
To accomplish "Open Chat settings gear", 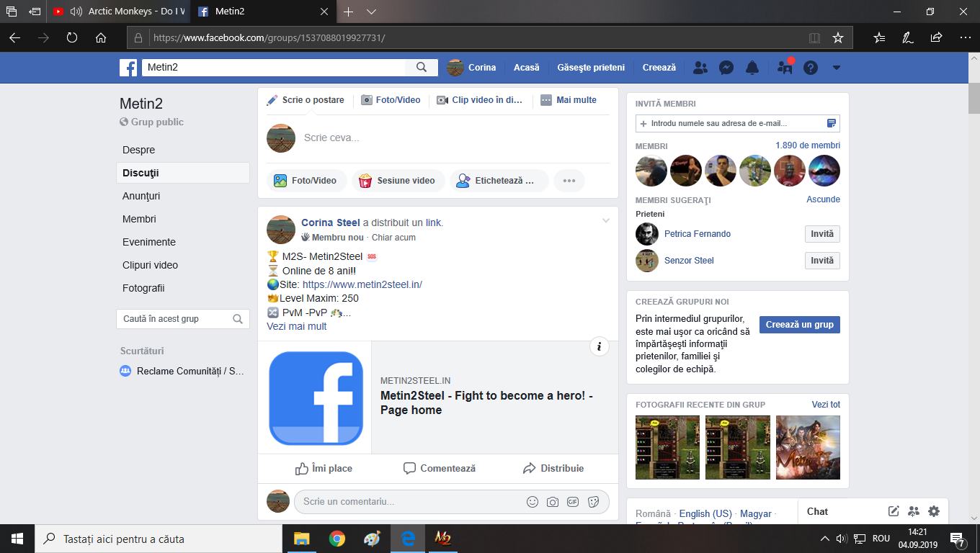I will pos(934,511).
